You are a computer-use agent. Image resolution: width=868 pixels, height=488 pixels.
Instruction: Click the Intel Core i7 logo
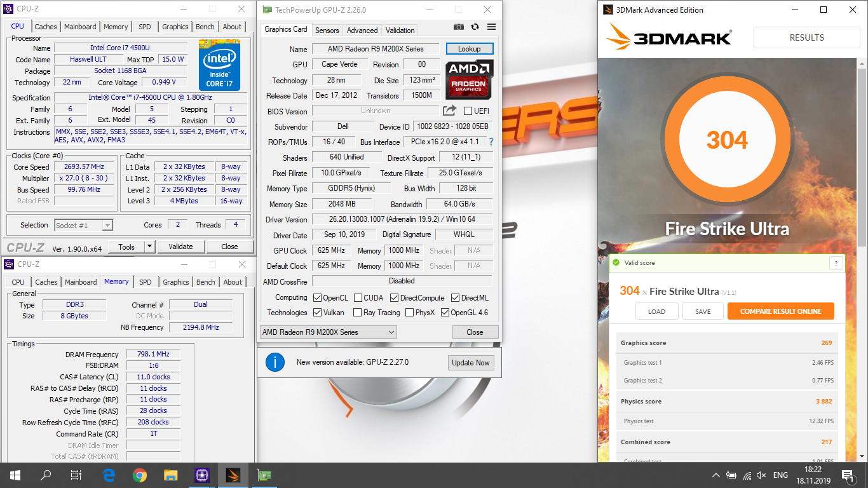(x=219, y=65)
